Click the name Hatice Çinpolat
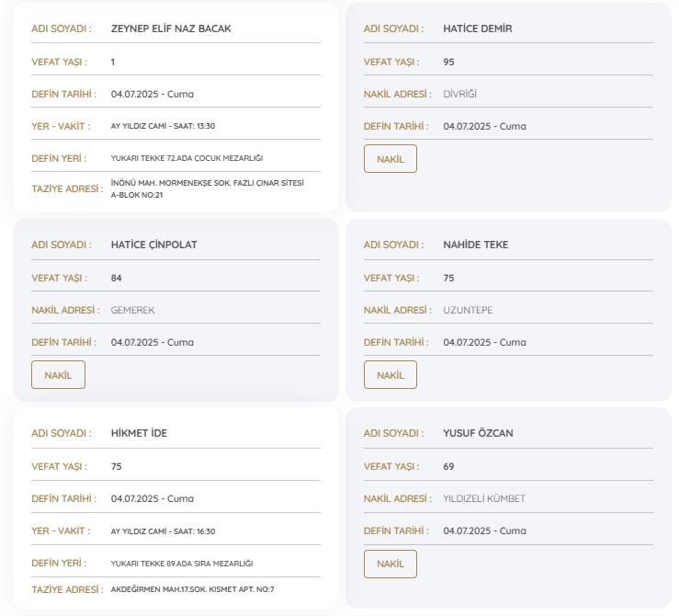The image size is (679, 616). tap(153, 245)
